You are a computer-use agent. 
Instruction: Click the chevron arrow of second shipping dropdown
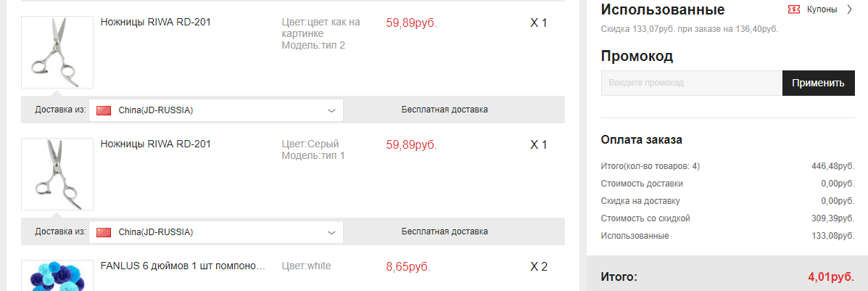coord(331,232)
